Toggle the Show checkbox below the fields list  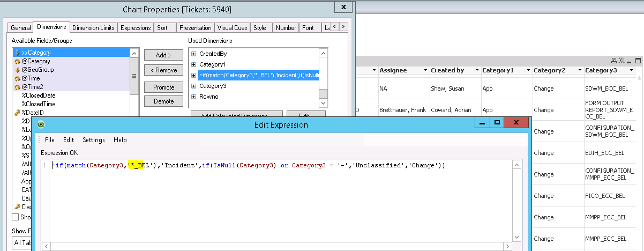coord(16,217)
